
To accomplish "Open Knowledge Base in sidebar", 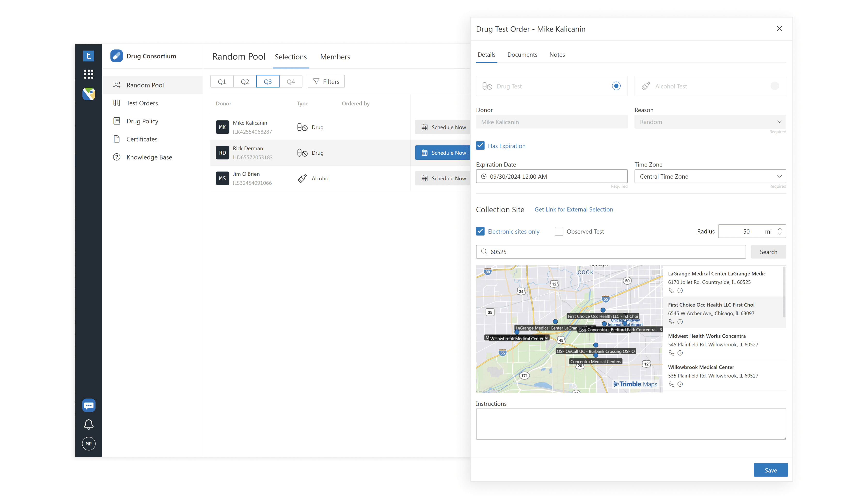I will 153,157.
